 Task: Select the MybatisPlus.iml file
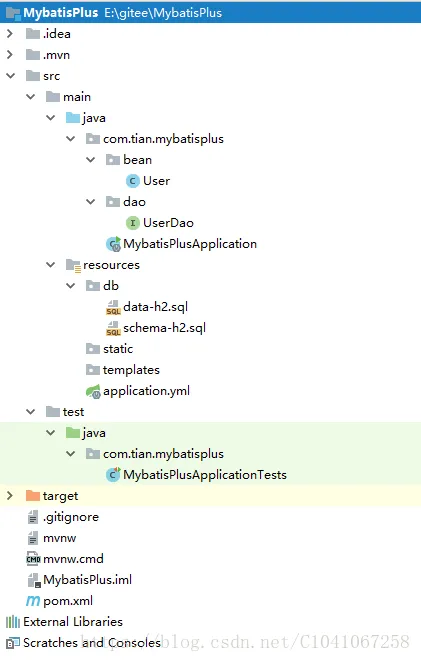point(79,580)
